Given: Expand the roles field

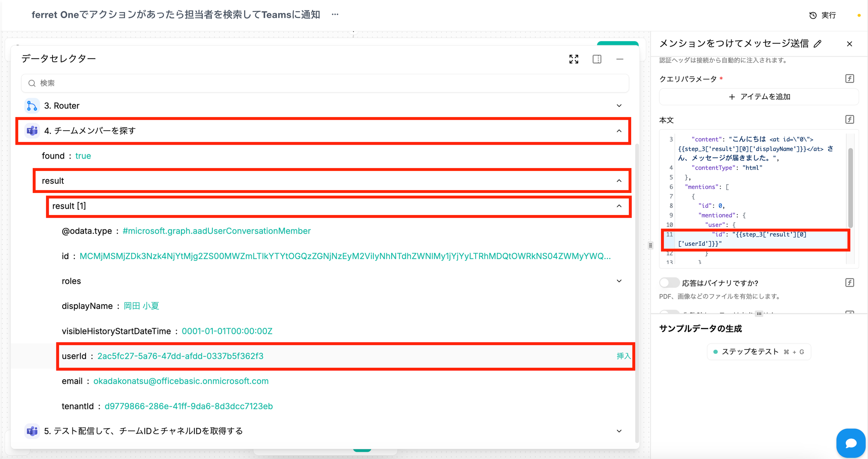Looking at the screenshot, I should (619, 281).
